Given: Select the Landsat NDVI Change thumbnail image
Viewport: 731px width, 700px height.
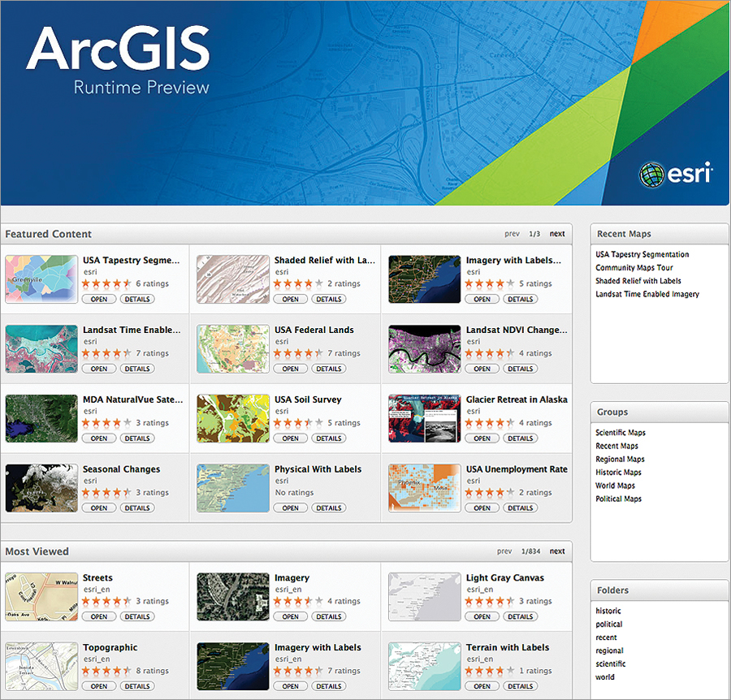Looking at the screenshot, I should (425, 349).
